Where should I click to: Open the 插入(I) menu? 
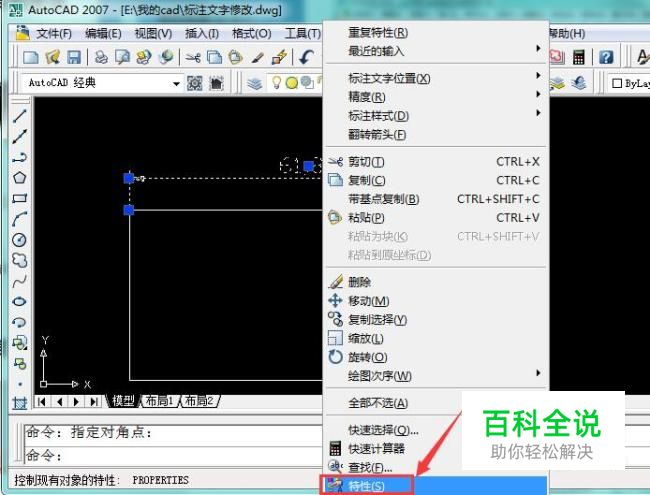click(202, 33)
